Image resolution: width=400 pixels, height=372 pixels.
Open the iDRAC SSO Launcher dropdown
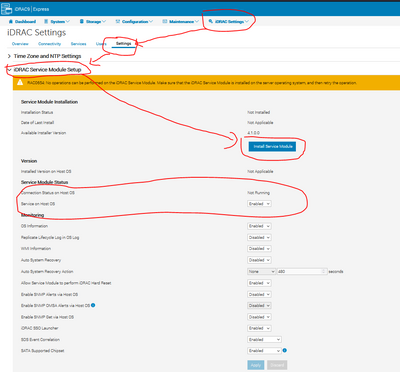[x=259, y=328]
